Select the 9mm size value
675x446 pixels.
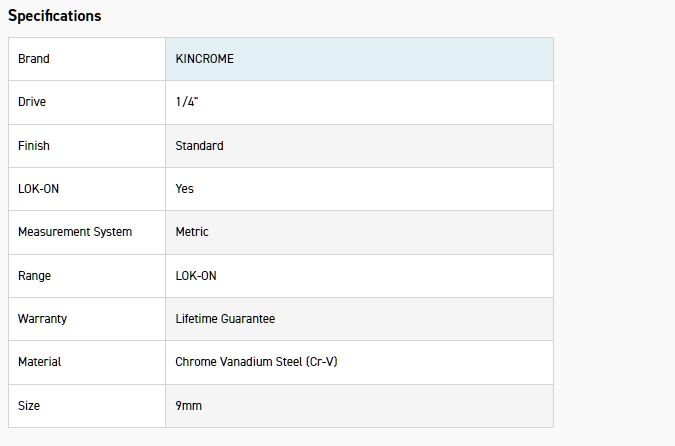[x=189, y=406]
